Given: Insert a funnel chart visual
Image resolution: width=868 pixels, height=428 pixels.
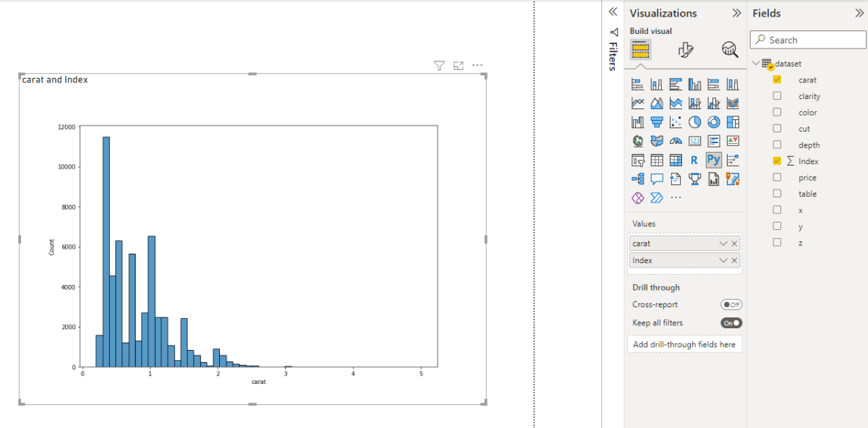Looking at the screenshot, I should point(657,121).
